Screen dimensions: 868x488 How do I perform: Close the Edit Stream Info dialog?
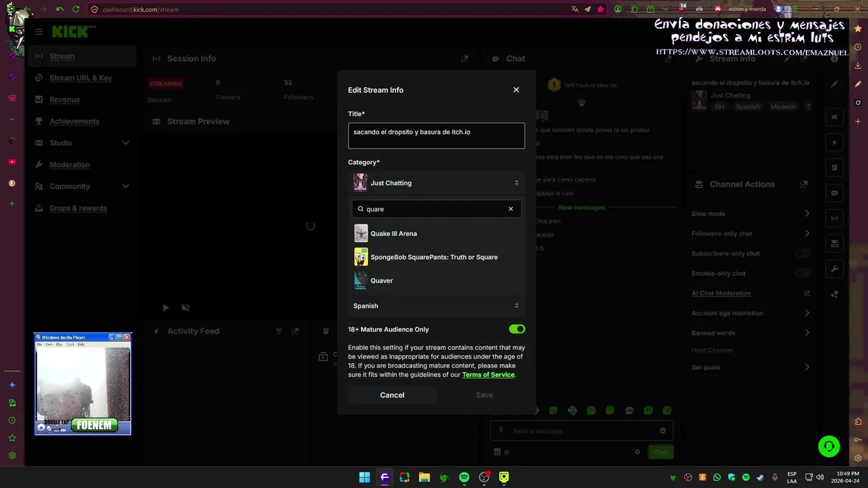point(516,89)
